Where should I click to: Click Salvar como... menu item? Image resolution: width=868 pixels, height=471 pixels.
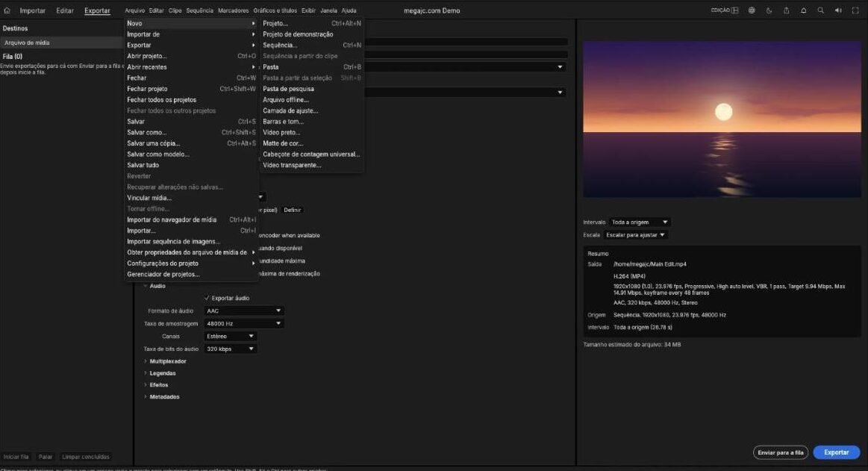coord(191,133)
